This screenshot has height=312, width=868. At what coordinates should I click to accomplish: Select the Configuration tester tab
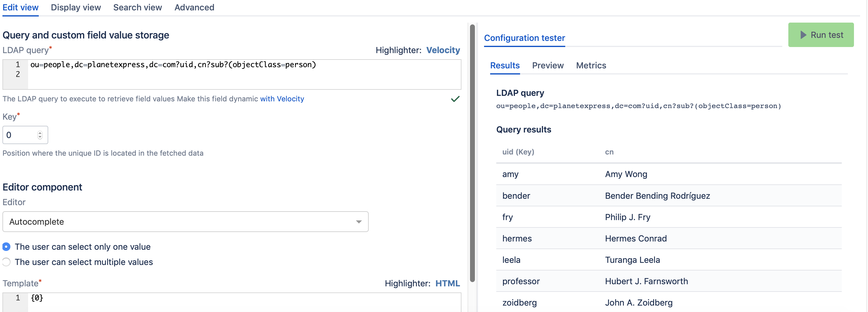pyautogui.click(x=524, y=38)
